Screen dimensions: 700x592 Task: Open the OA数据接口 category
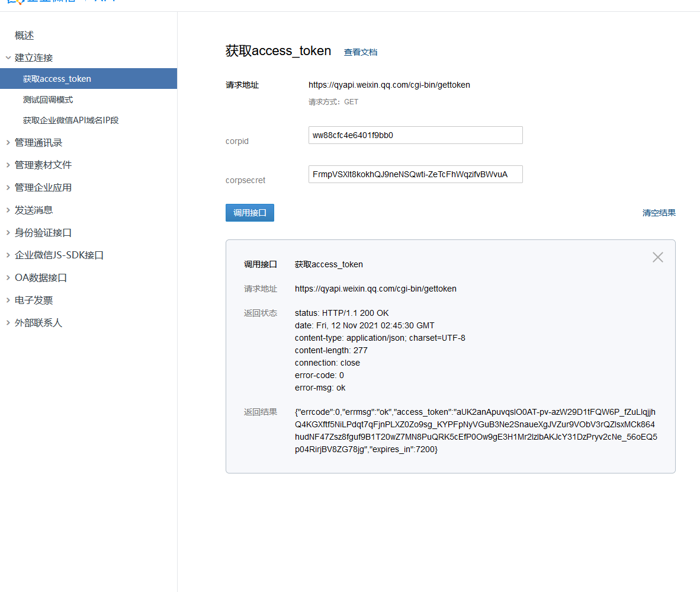[x=40, y=277]
